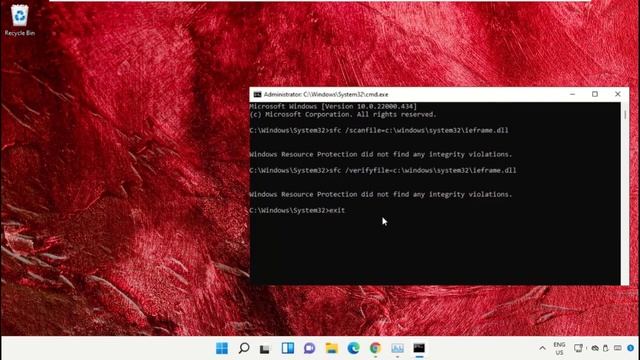Open the USB device tray icon

(606, 348)
